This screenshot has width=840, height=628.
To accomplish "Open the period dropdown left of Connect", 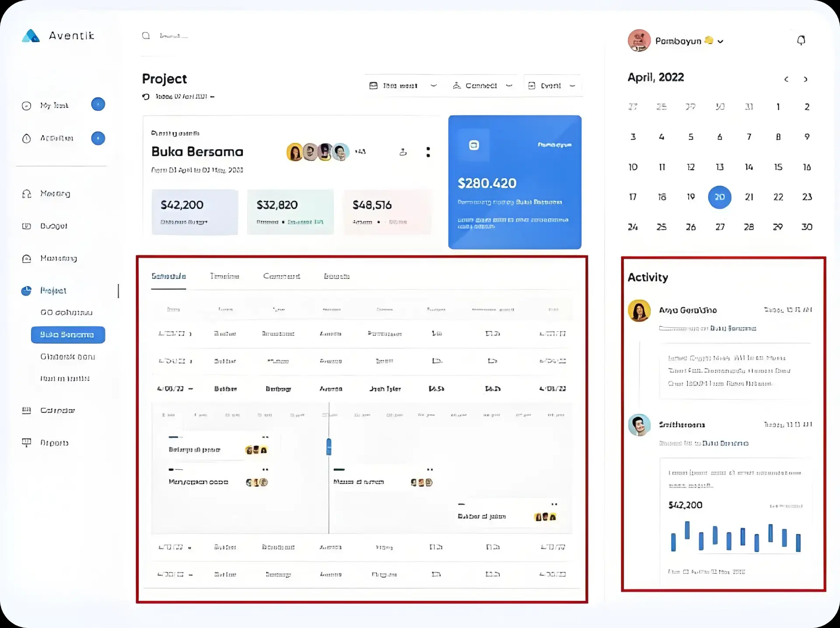I will click(x=403, y=85).
